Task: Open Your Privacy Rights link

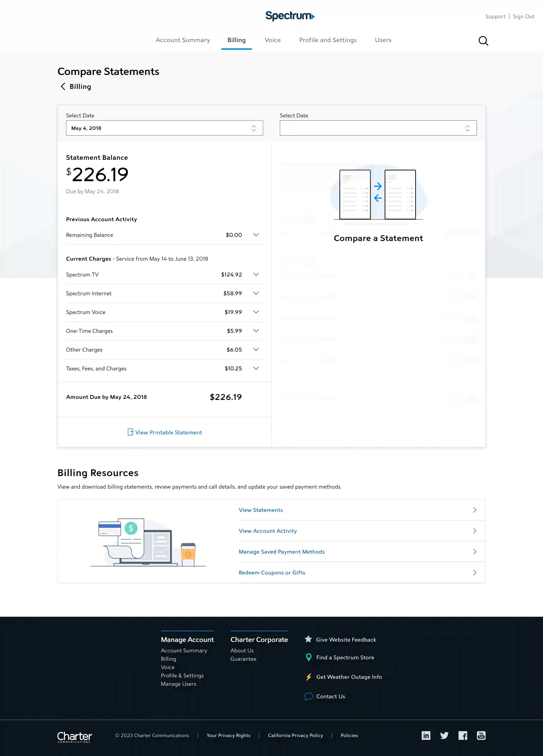Action: pyautogui.click(x=229, y=735)
